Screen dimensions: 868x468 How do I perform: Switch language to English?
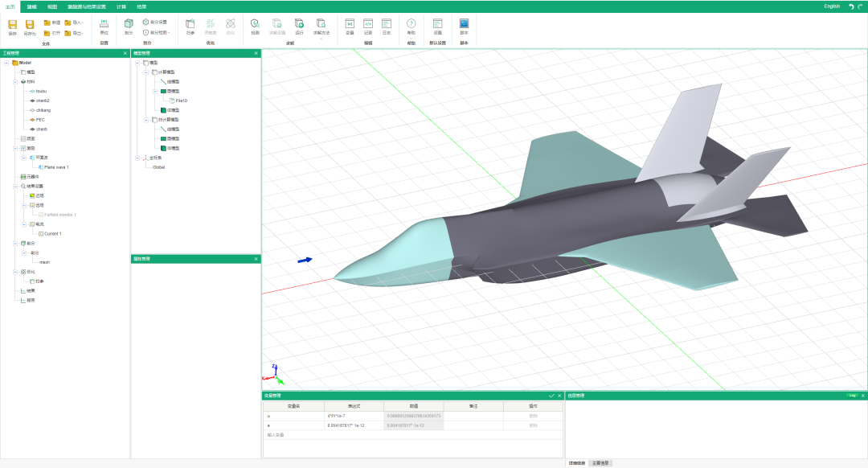click(x=832, y=6)
